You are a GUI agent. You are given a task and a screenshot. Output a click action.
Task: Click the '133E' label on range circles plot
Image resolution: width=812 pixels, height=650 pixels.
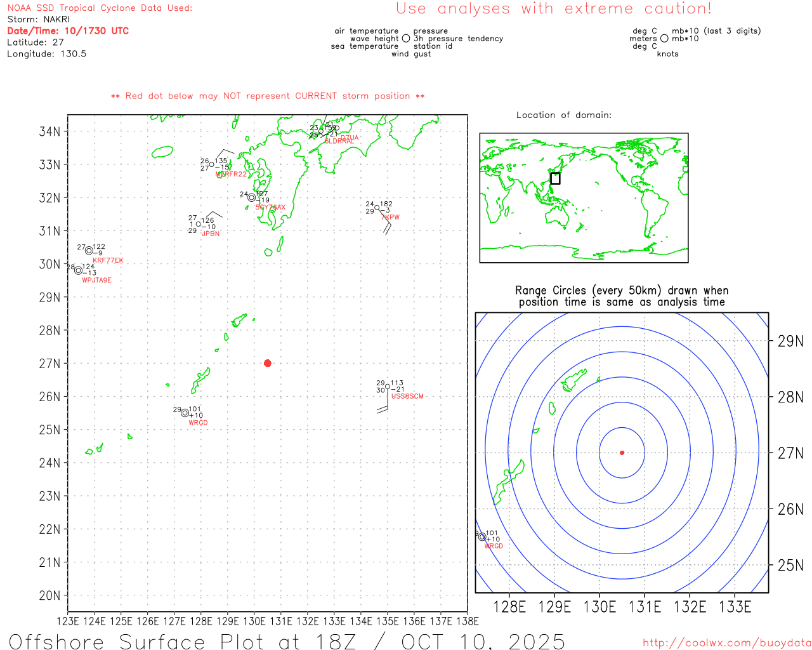(735, 607)
